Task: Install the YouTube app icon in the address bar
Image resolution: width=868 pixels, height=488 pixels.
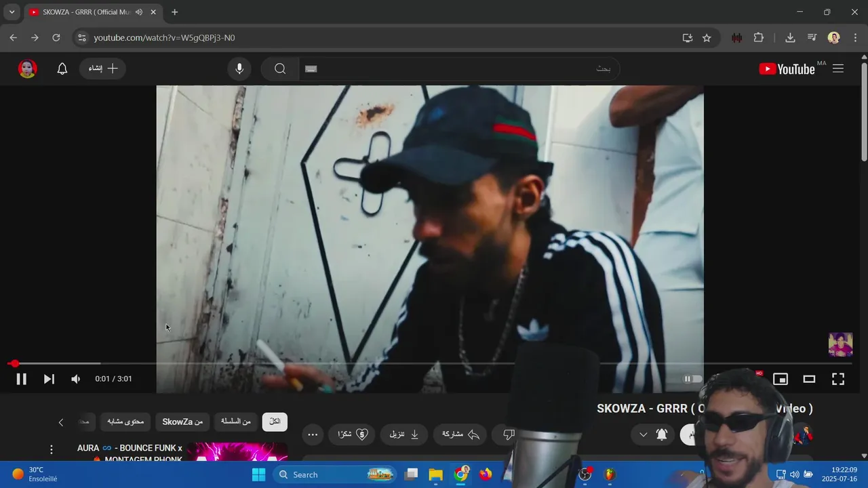Action: pyautogui.click(x=687, y=38)
